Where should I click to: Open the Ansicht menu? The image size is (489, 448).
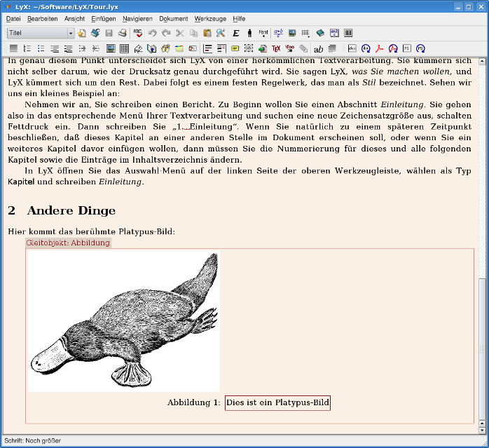[x=74, y=19]
